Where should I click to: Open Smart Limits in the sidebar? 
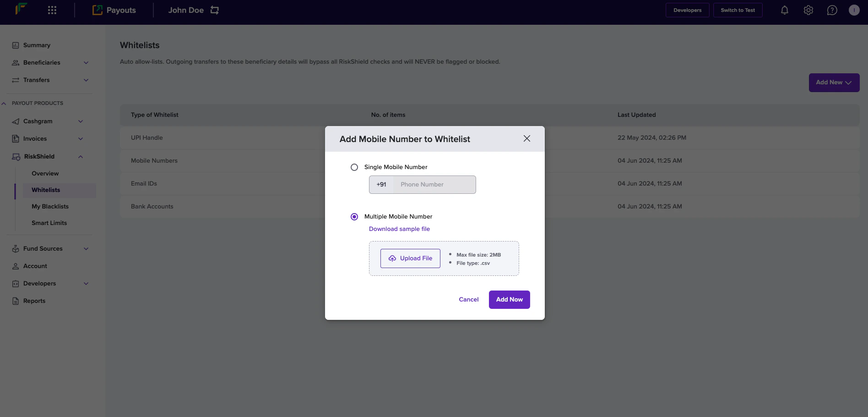pos(49,223)
